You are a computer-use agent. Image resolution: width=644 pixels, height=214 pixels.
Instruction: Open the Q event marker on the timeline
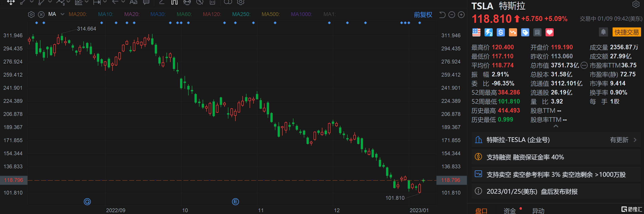coord(87,202)
